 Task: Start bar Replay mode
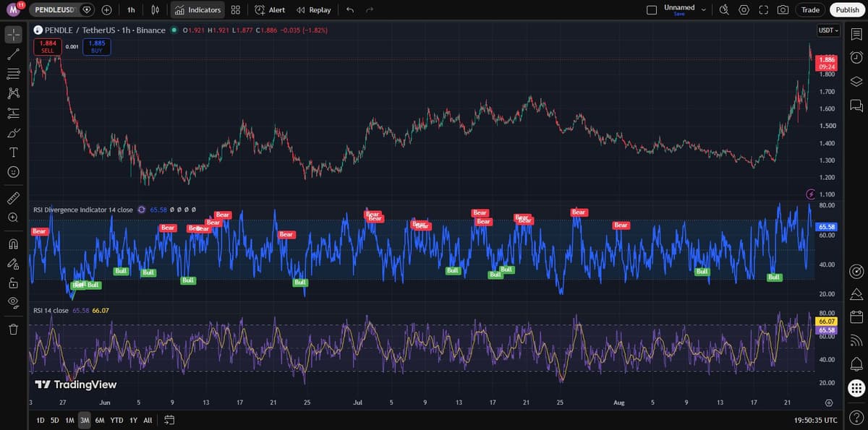point(314,10)
